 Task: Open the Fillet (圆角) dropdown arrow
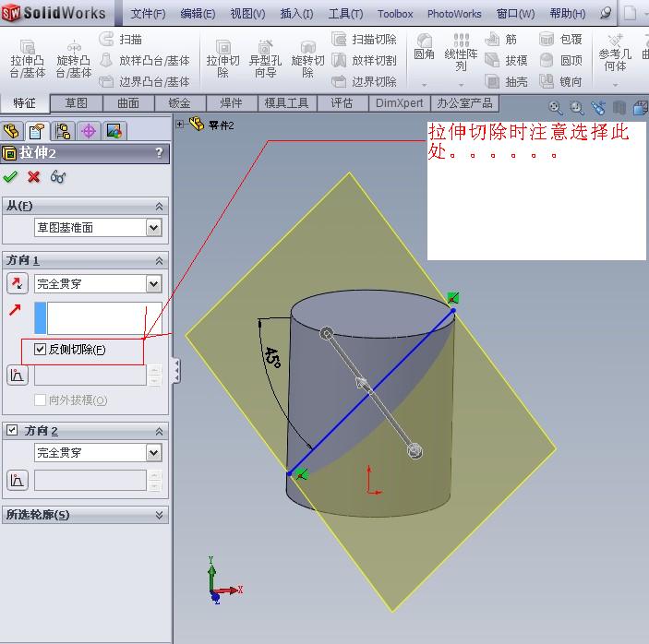[x=425, y=85]
